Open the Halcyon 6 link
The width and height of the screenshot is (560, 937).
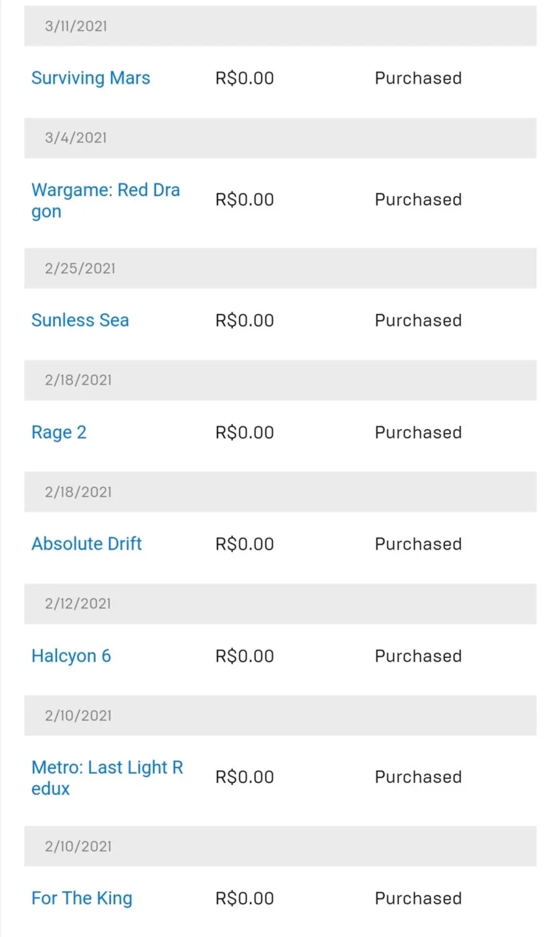[71, 656]
